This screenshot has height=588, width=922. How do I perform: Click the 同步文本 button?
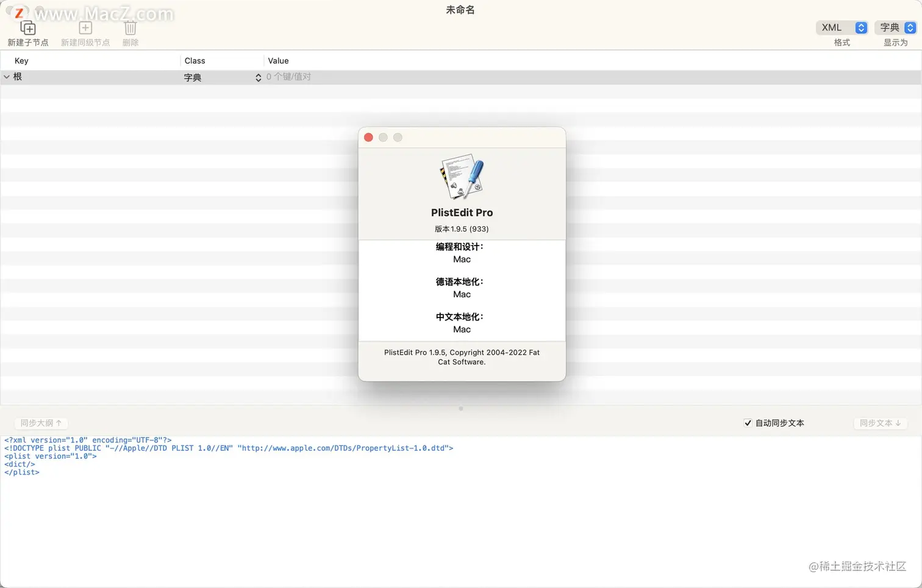coord(880,423)
